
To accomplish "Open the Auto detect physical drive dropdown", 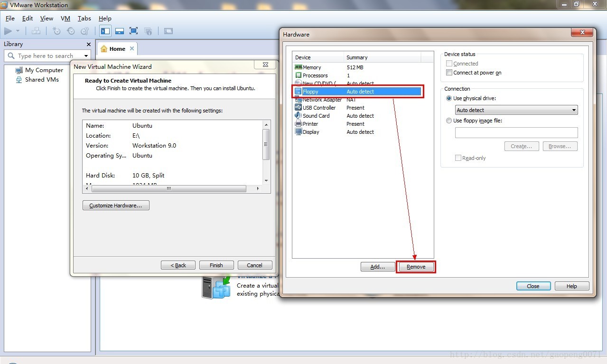I will 516,110.
